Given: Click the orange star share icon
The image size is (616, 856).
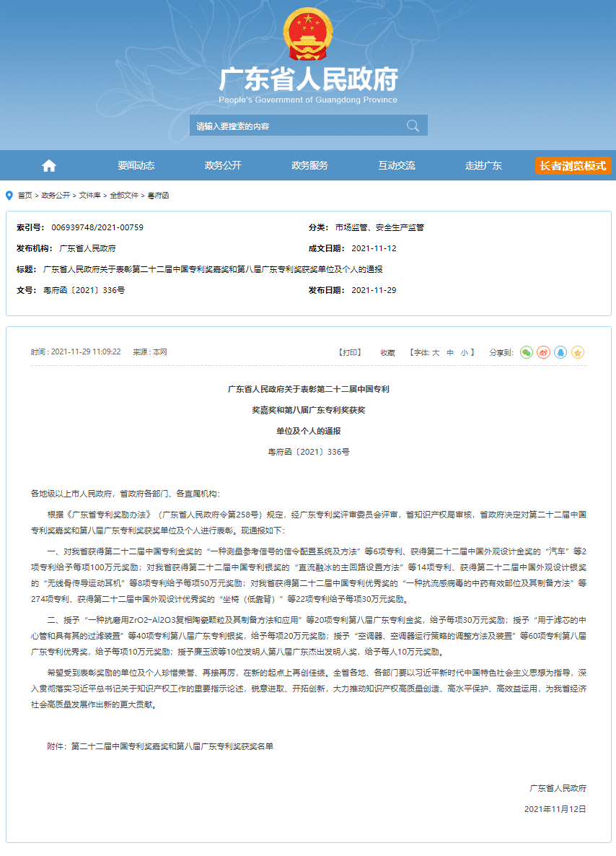Looking at the screenshot, I should tap(578, 351).
